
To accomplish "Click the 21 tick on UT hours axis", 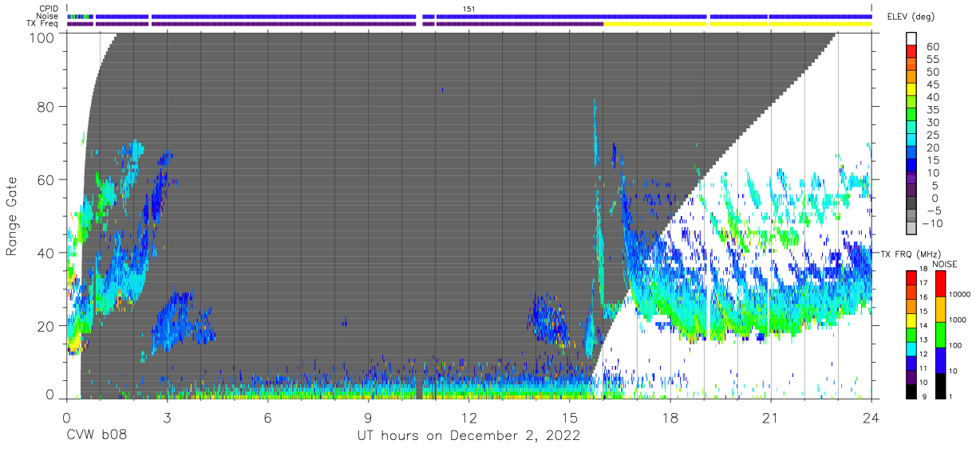I will tap(770, 417).
